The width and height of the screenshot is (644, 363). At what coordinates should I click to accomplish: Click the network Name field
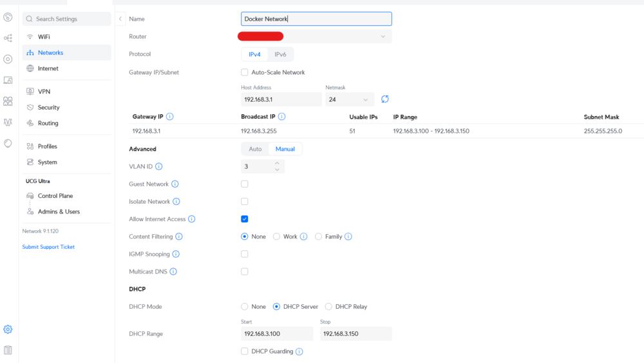316,19
